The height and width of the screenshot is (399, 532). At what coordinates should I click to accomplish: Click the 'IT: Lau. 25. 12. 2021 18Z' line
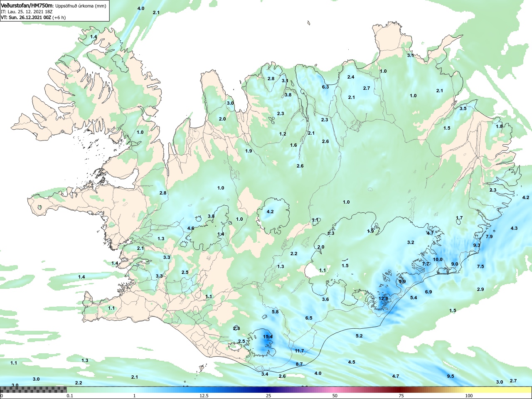pyautogui.click(x=27, y=12)
